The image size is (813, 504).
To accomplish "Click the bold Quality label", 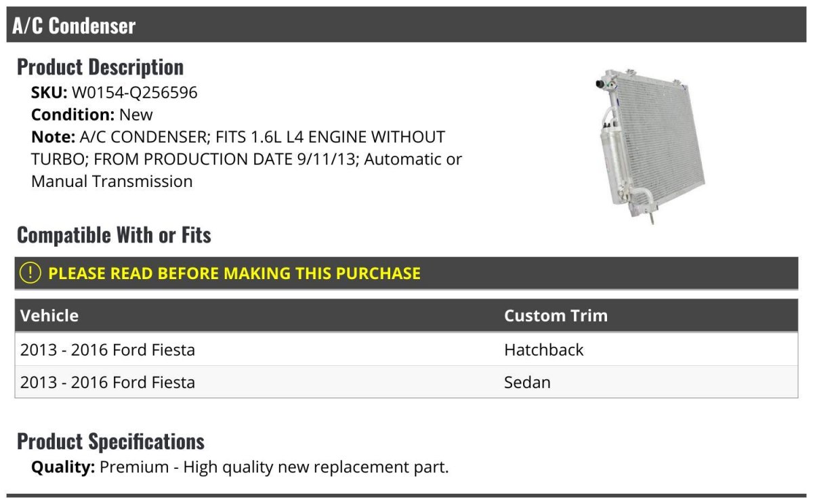I will point(63,467).
